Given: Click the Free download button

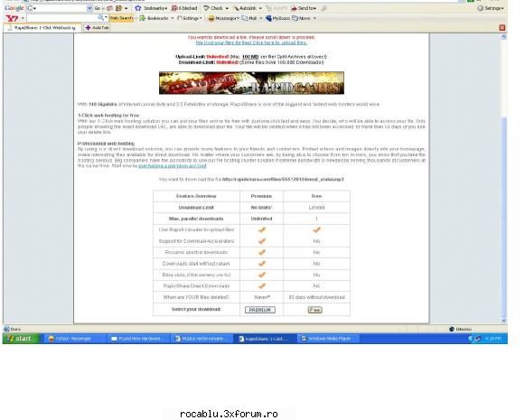Looking at the screenshot, I should 314,310.
